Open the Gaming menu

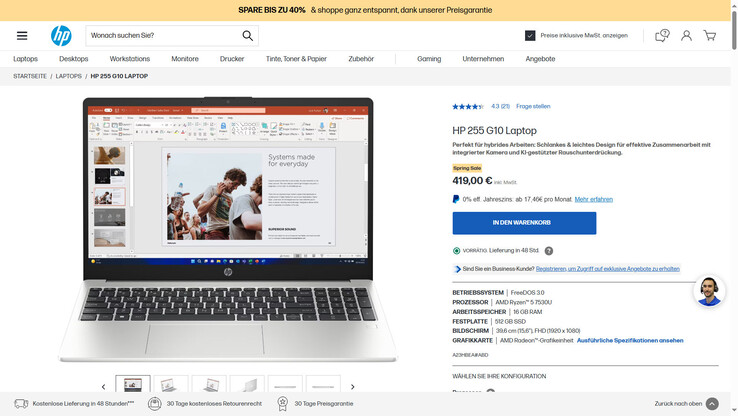point(429,59)
